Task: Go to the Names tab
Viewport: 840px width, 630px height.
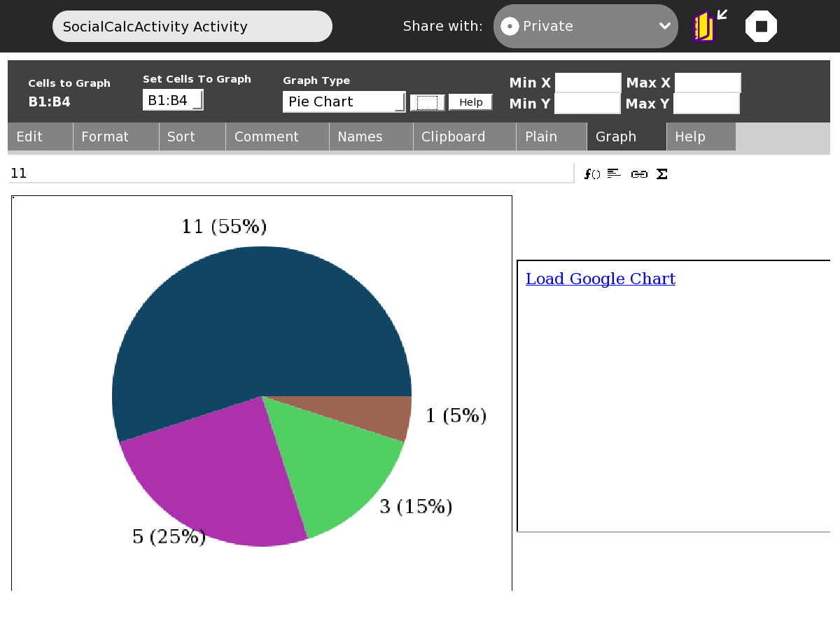Action: pyautogui.click(x=371, y=136)
